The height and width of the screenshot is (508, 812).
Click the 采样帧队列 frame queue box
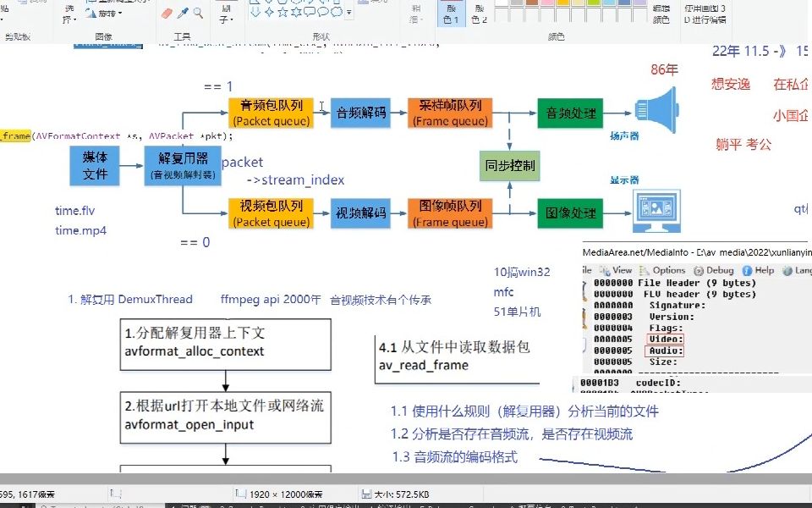[x=450, y=113]
